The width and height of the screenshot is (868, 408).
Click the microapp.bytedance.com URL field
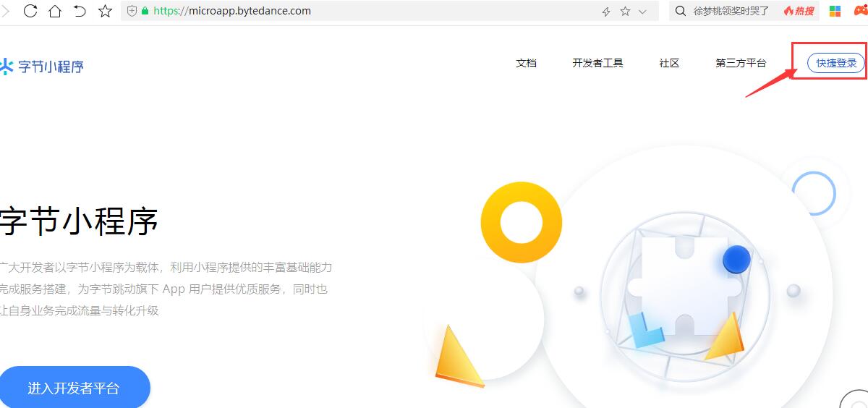pos(362,11)
